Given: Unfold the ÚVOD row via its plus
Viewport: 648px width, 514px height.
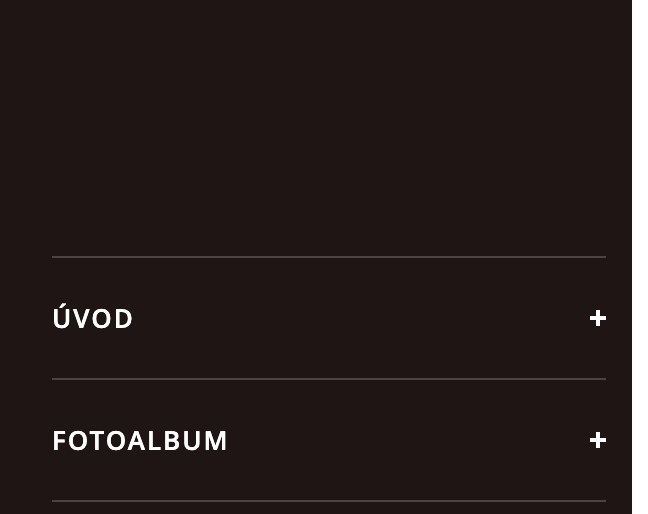Looking at the screenshot, I should coord(598,318).
